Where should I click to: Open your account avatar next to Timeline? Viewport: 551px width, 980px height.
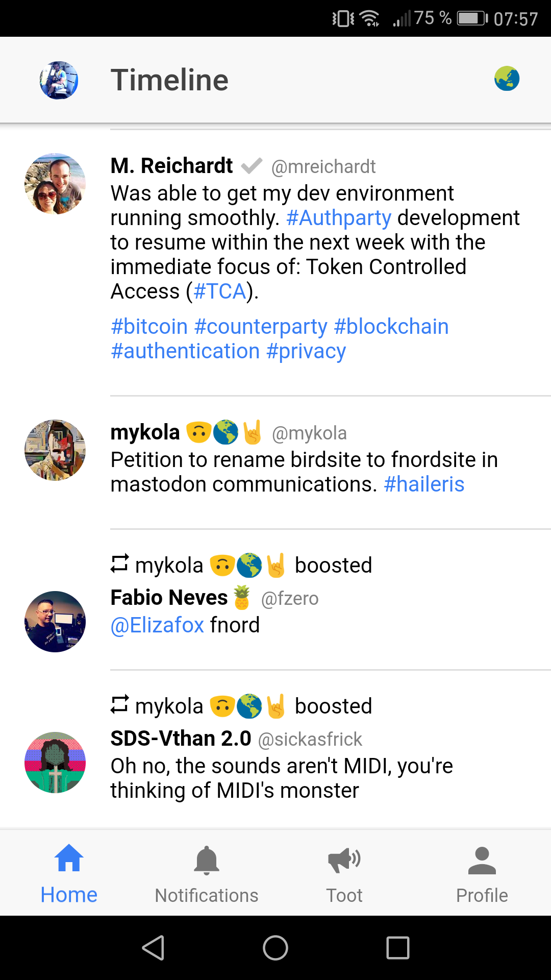coord(59,80)
